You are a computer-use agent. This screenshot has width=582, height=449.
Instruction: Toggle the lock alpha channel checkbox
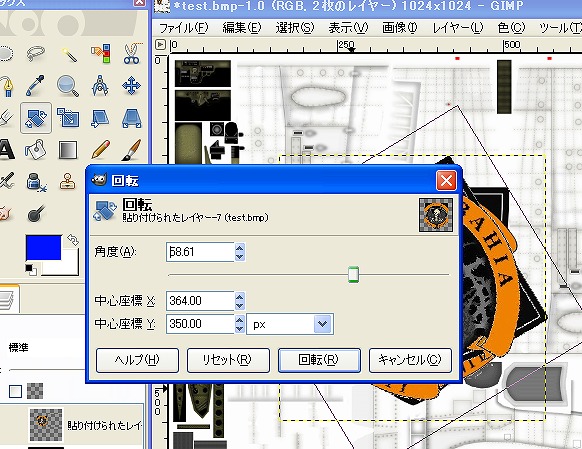click(x=16, y=391)
